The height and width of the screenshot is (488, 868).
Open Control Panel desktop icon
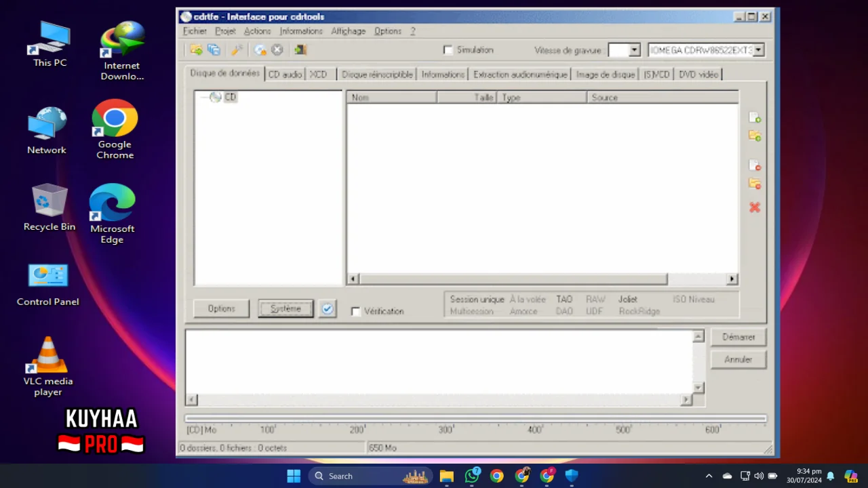pos(47,285)
